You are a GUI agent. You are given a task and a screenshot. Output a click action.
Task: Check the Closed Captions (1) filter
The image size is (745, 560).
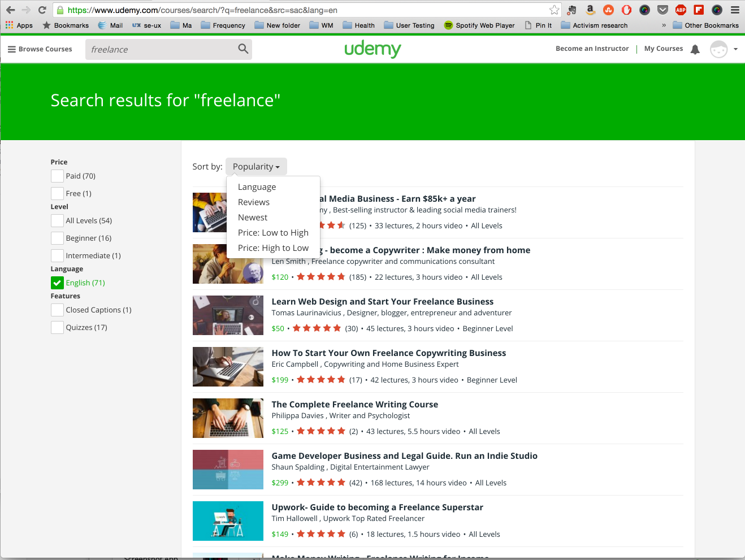(x=57, y=310)
